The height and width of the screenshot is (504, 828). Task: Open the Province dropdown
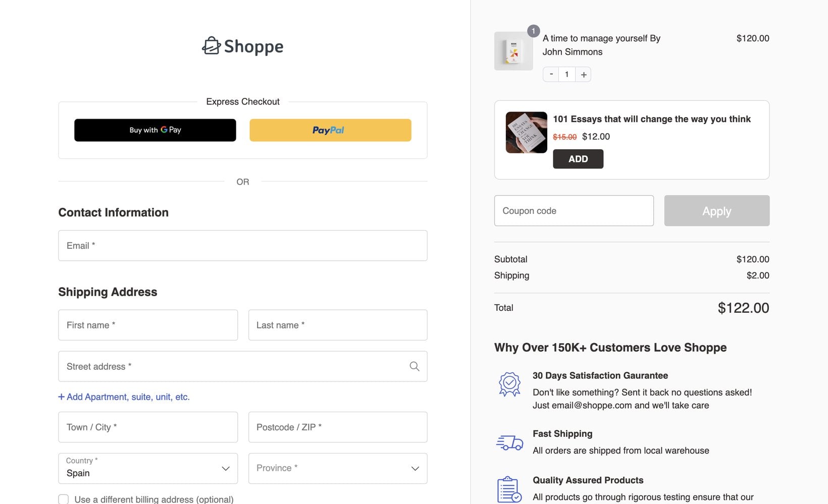(338, 468)
